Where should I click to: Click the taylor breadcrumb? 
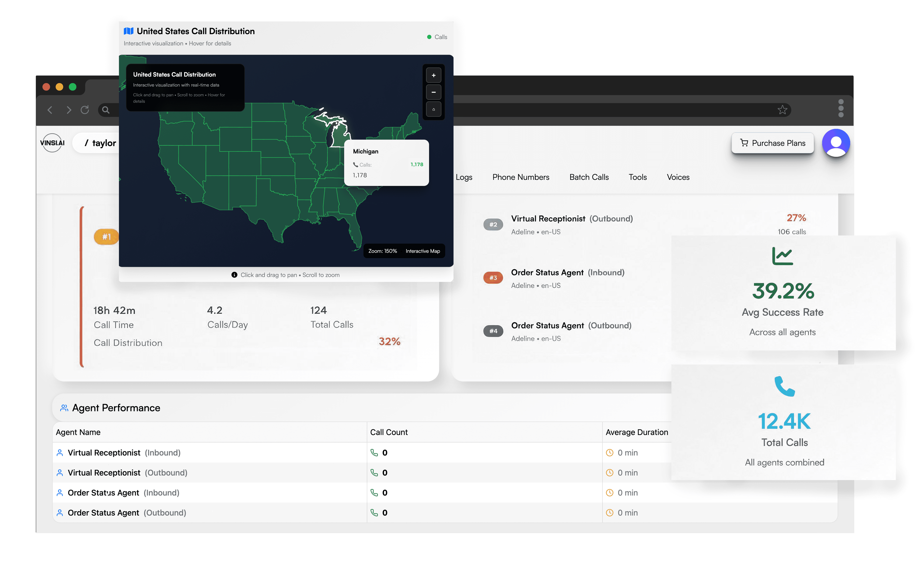104,143
